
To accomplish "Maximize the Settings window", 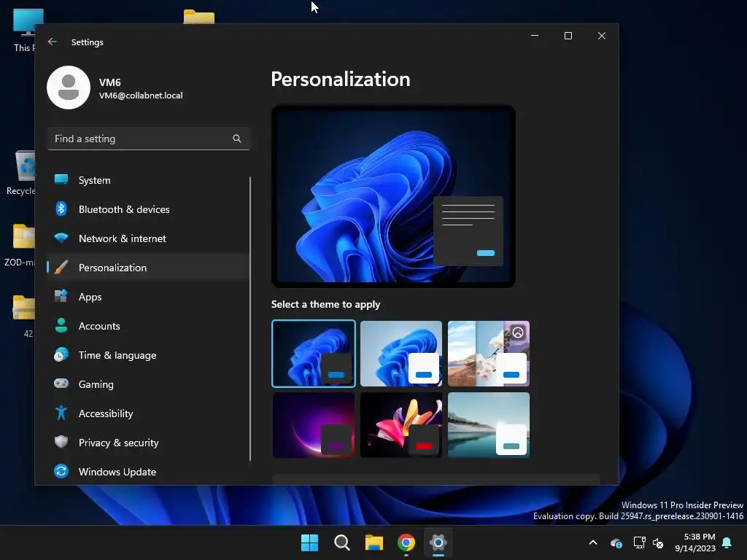I will 568,36.
